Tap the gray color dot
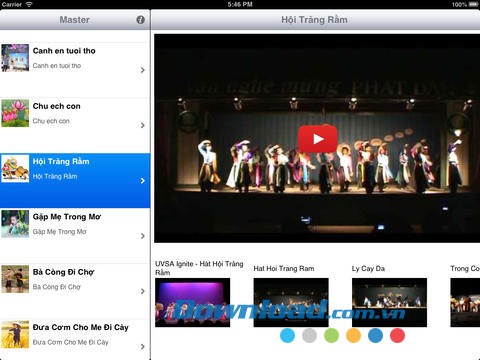The image size is (480, 360). [x=309, y=335]
